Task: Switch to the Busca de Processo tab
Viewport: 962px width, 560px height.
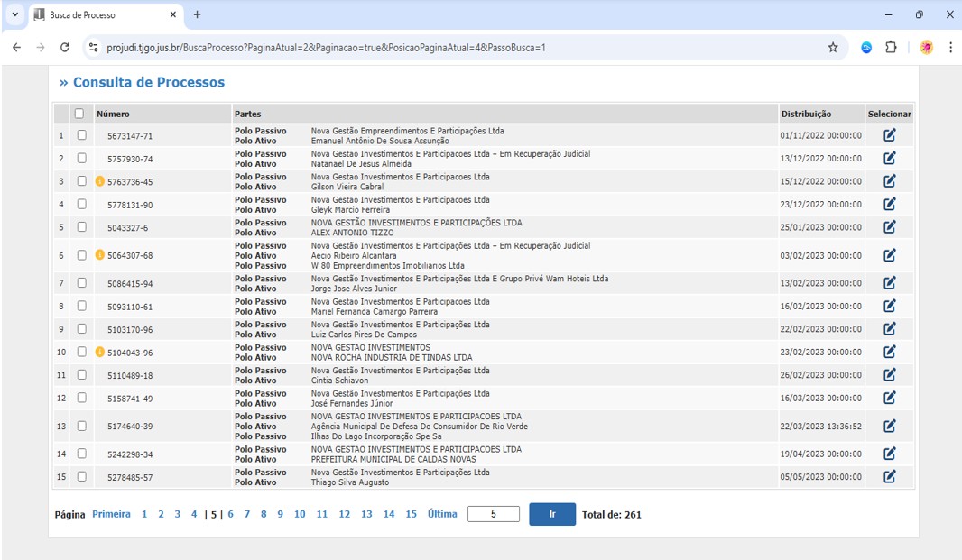Action: [x=101, y=15]
